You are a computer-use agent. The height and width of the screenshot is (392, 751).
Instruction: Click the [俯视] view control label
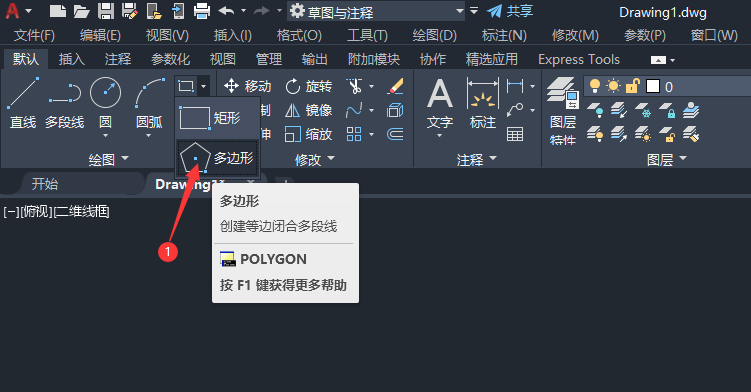37,211
